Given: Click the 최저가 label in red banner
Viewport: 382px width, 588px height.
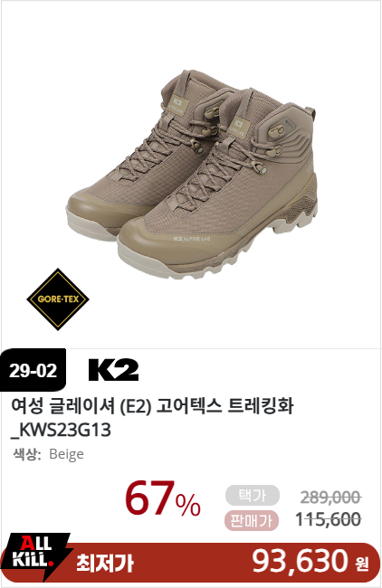Looking at the screenshot, I should [105, 564].
